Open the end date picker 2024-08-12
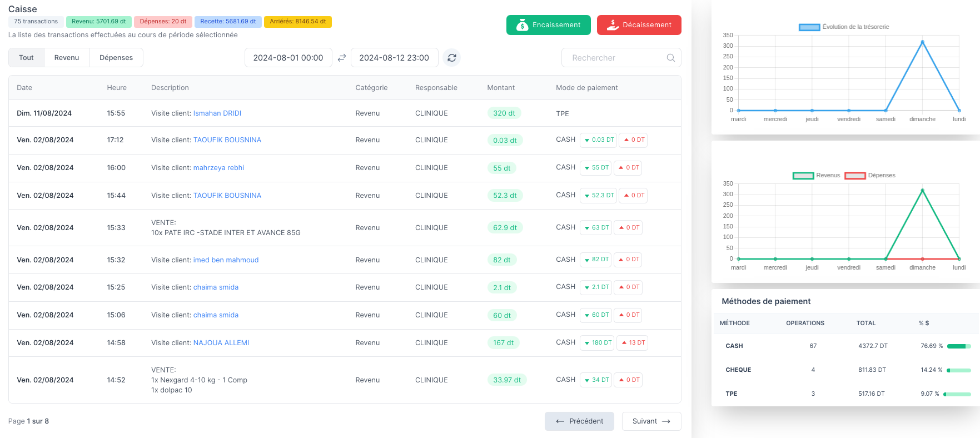This screenshot has width=980, height=438. point(394,58)
